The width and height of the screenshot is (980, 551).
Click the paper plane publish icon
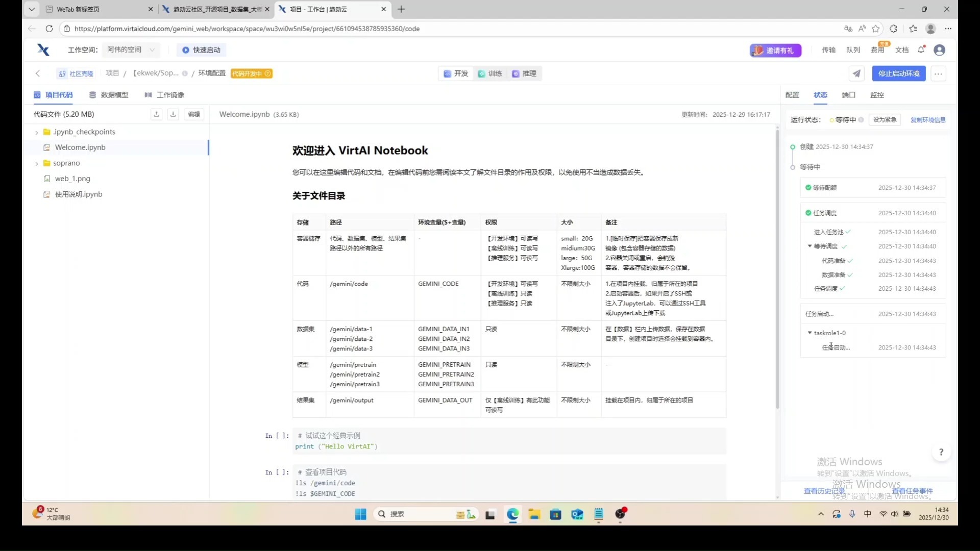click(856, 73)
